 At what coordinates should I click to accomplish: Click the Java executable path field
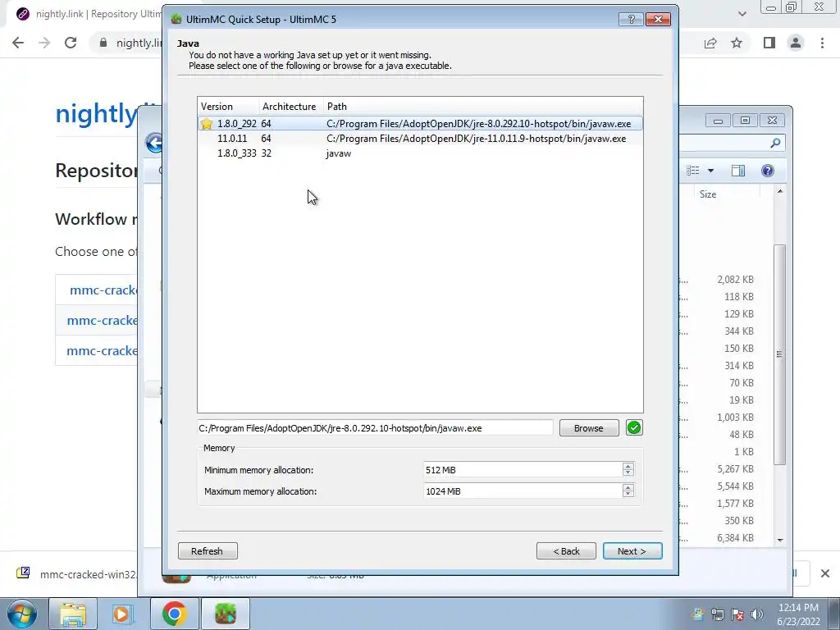[375, 428]
